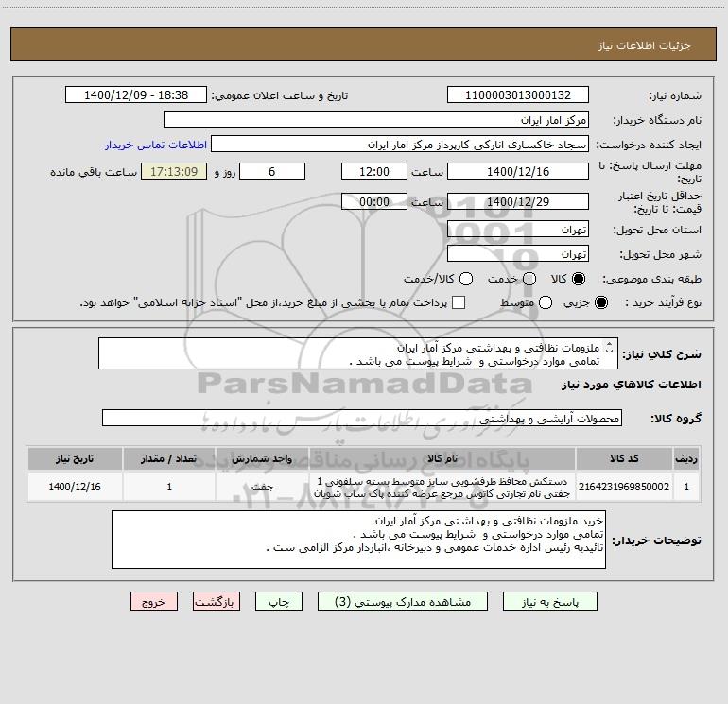Viewport: 728px width, 704px height.
Task: Click the response deadline date 1400/12/16 field
Action: coord(518,171)
